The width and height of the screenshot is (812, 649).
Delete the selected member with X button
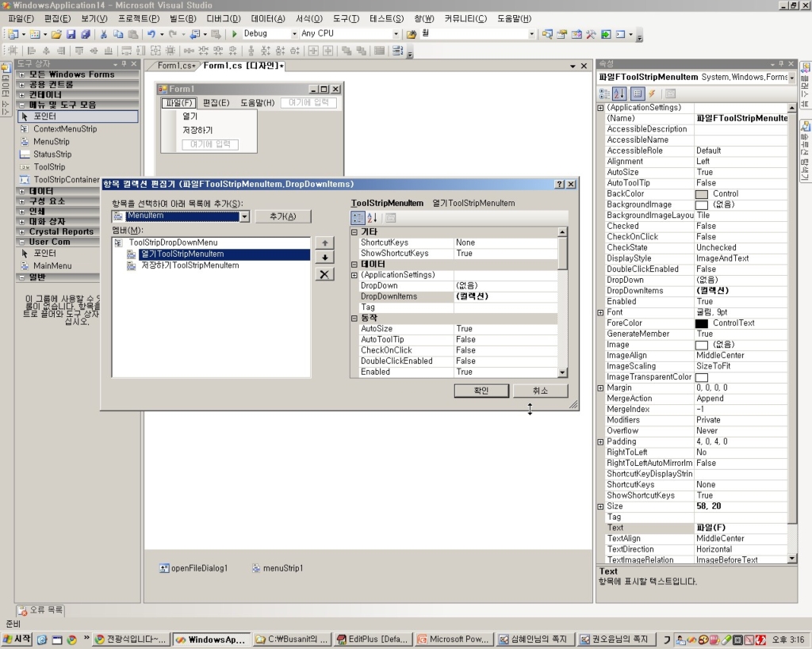coord(324,274)
